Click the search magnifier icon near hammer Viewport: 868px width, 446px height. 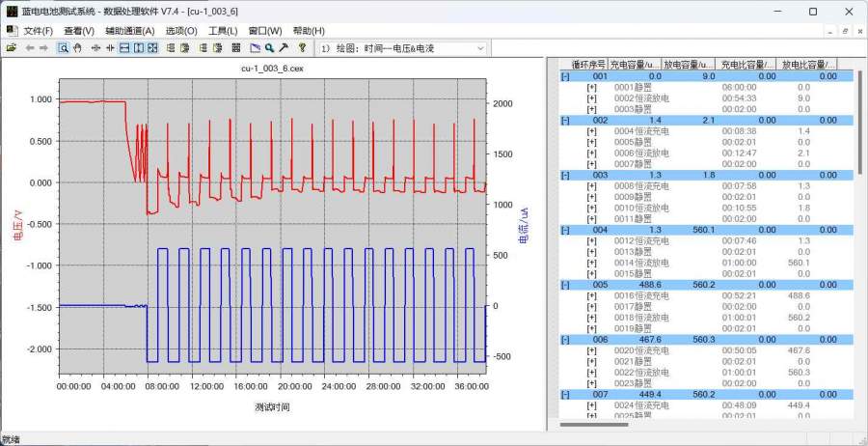270,47
